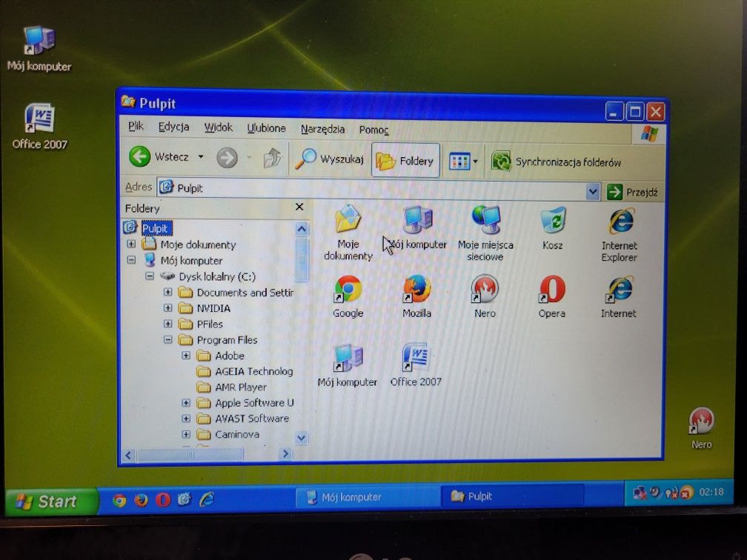
Task: Select Pulpit in folder tree
Action: [x=156, y=228]
